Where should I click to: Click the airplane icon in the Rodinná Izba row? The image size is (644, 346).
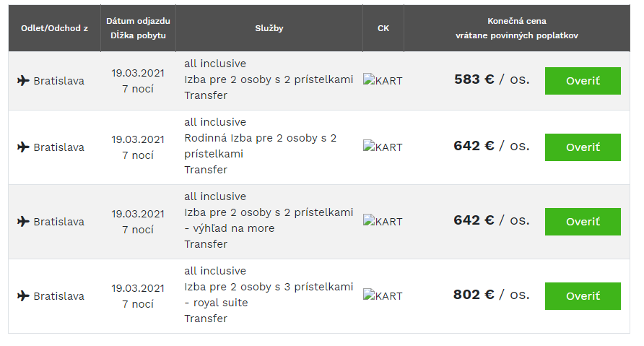[x=23, y=147]
